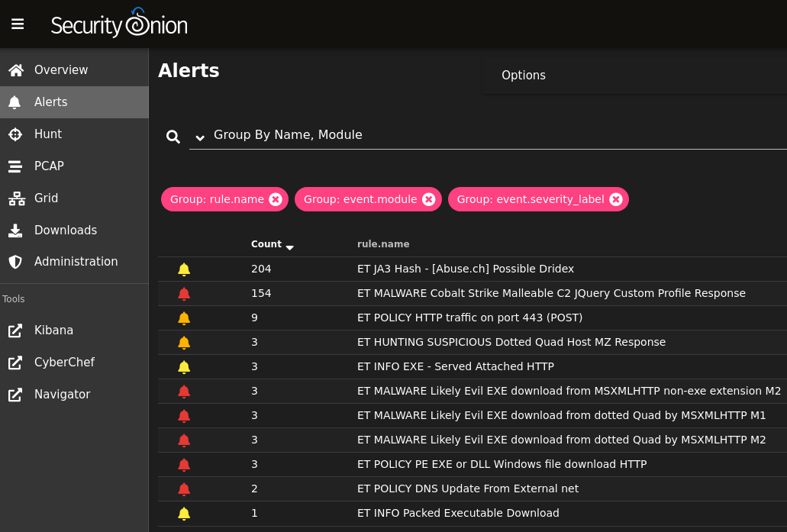Sort by the Count column arrow
This screenshot has width=787, height=532.
[289, 247]
